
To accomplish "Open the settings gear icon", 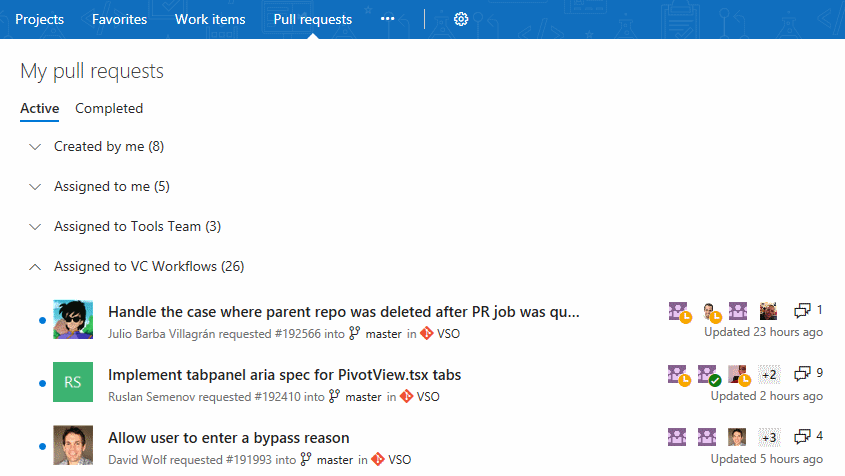I will 461,19.
